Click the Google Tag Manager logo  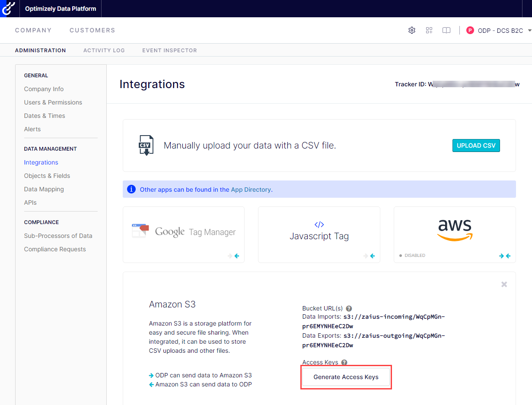(184, 231)
